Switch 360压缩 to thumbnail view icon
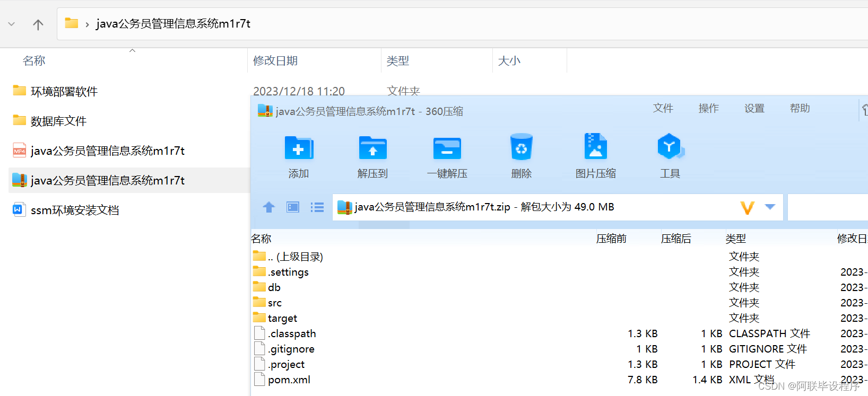The image size is (868, 396). coord(293,207)
